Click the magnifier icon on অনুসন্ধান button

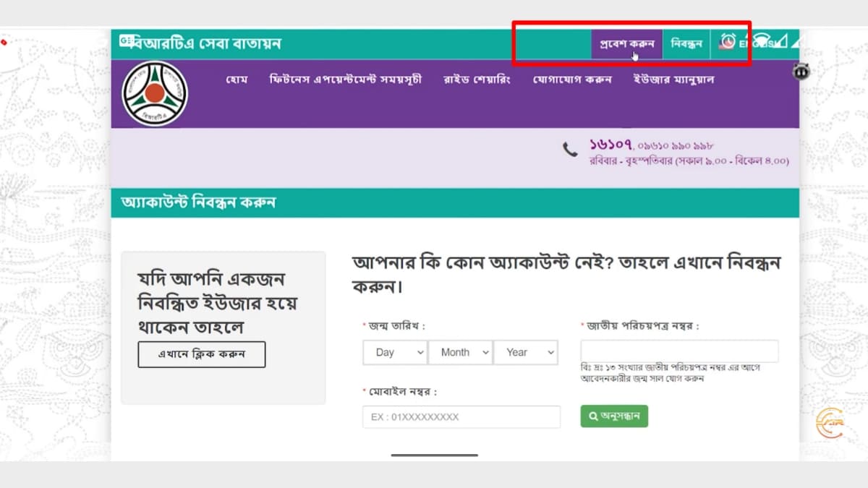[595, 416]
